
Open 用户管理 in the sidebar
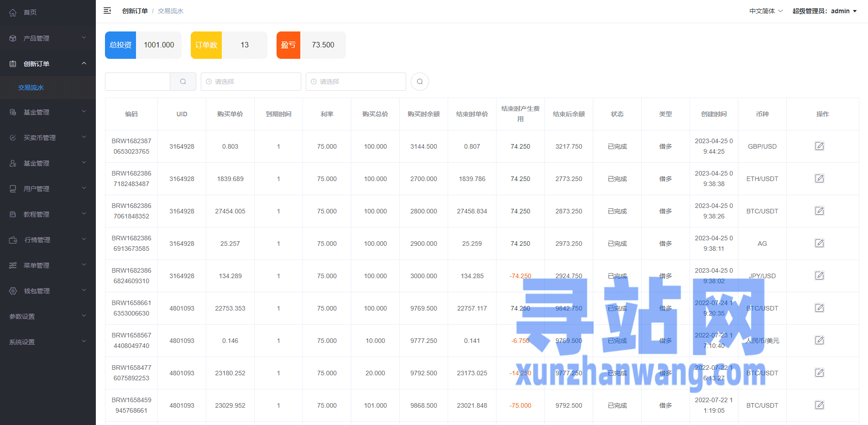47,189
